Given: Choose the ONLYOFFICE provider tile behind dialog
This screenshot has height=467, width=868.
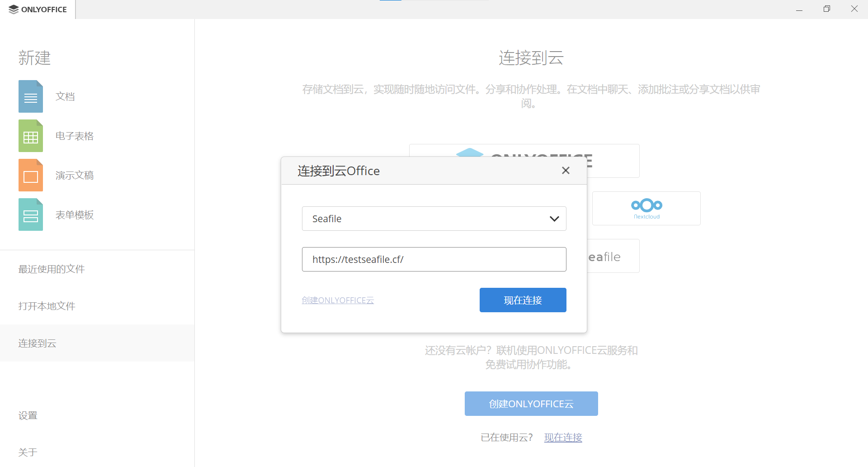Looking at the screenshot, I should tap(524, 150).
